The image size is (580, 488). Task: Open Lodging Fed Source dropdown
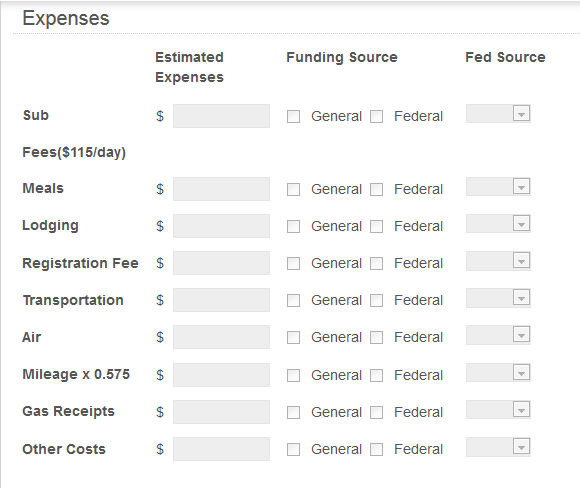pyautogui.click(x=498, y=223)
